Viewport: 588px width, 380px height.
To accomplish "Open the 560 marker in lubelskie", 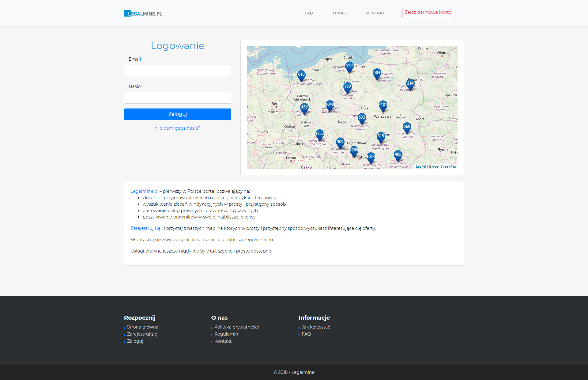I will coord(407,127).
